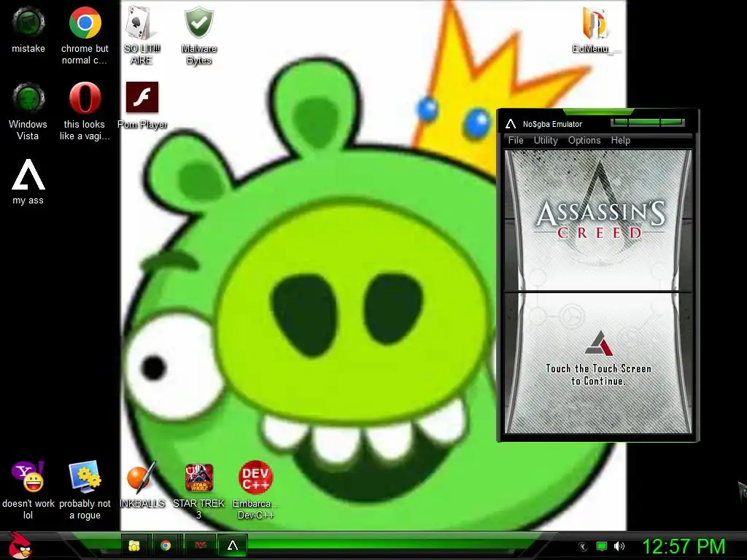747x560 pixels.
Task: Open the "STAR TREK 3" Star Wars icon
Action: pyautogui.click(x=198, y=491)
